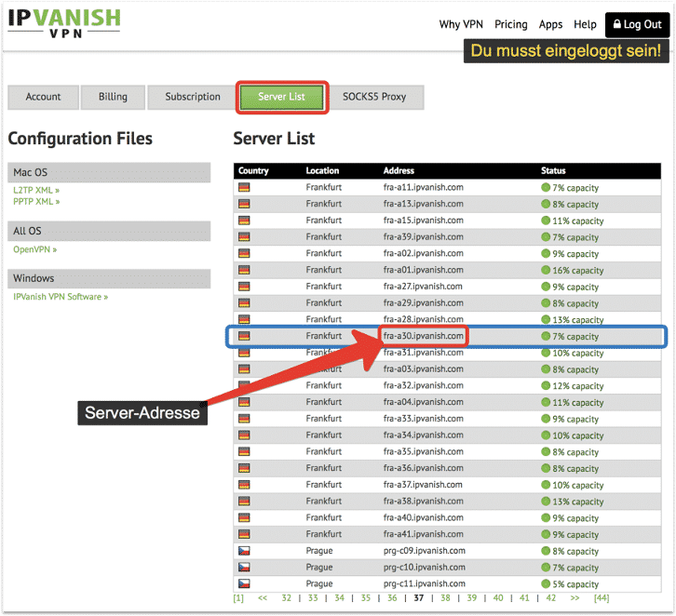The width and height of the screenshot is (676, 616).
Task: Click green status dot for fra-a01 server
Action: pos(547,270)
